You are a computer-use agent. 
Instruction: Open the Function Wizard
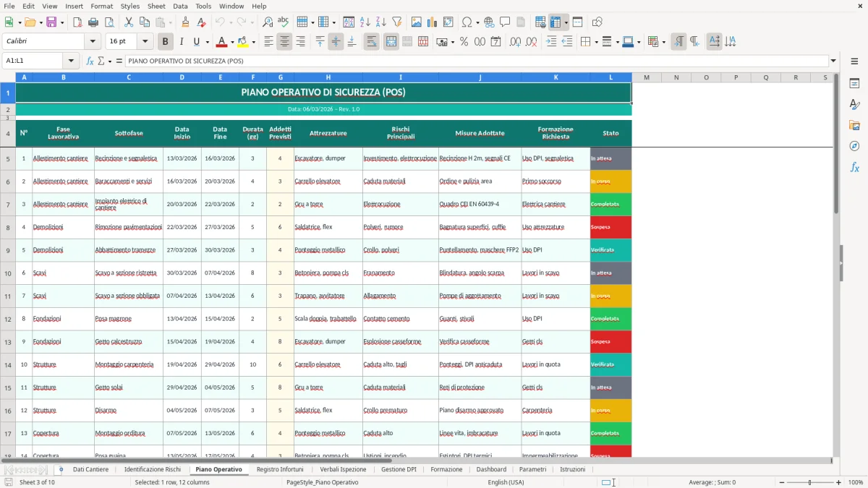(x=90, y=61)
